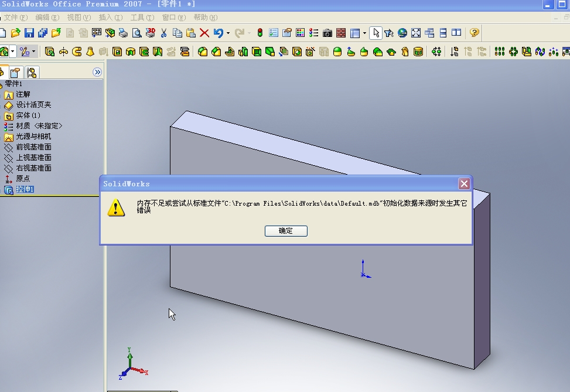Viewport: 570px width, 392px height.
Task: Close the SolidWorks error dialog
Action: [464, 183]
